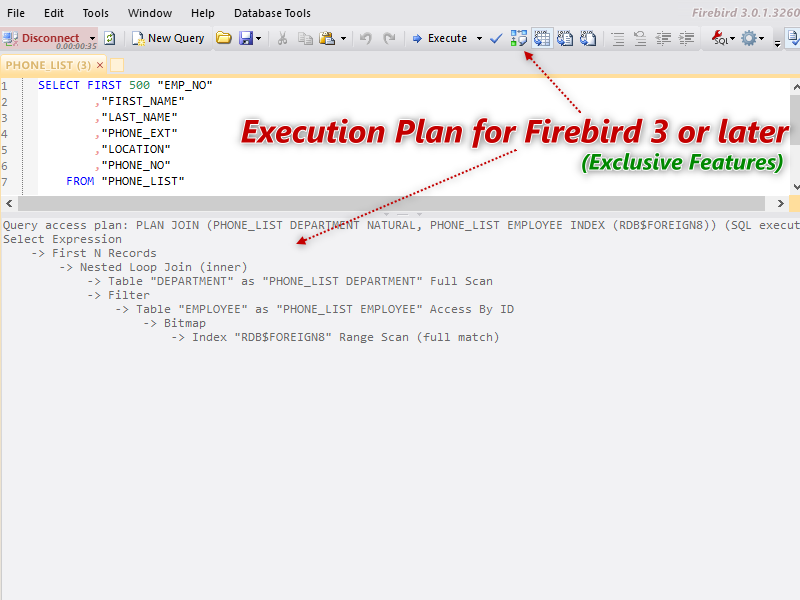This screenshot has height=600, width=800.
Task: Open the Database Tools menu
Action: 272,13
